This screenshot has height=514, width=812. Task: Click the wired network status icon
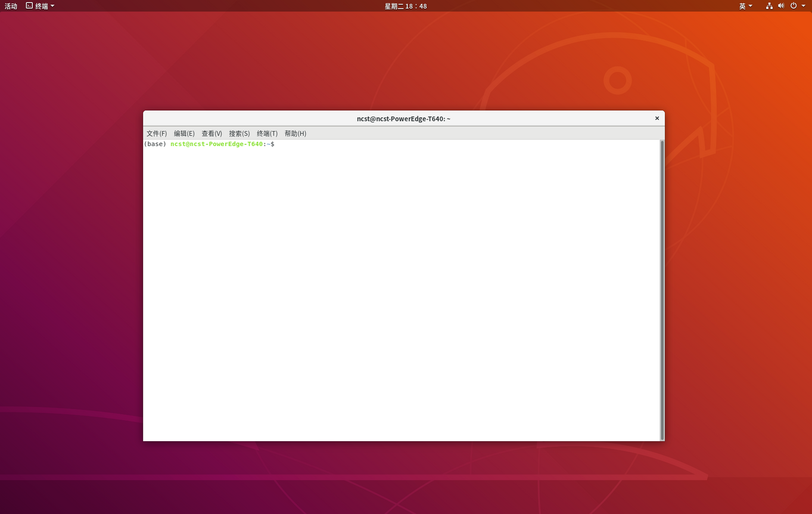pos(769,6)
